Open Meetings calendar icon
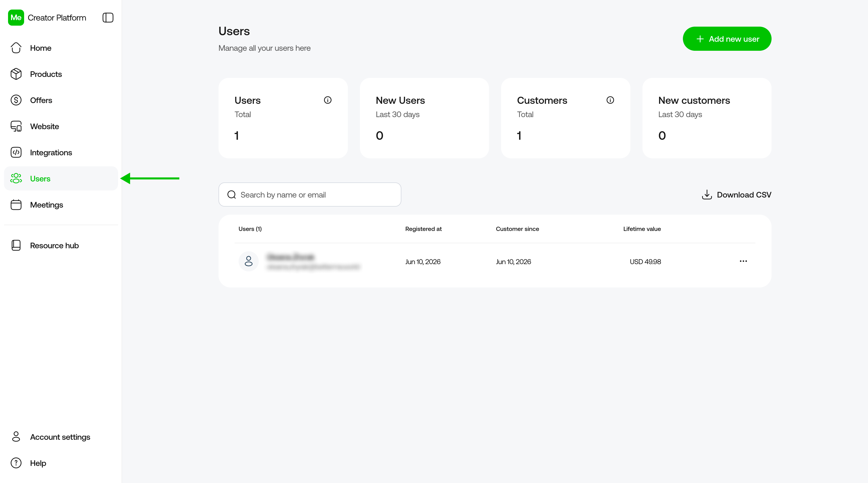Screen dimensions: 868x483 [x=16, y=205]
